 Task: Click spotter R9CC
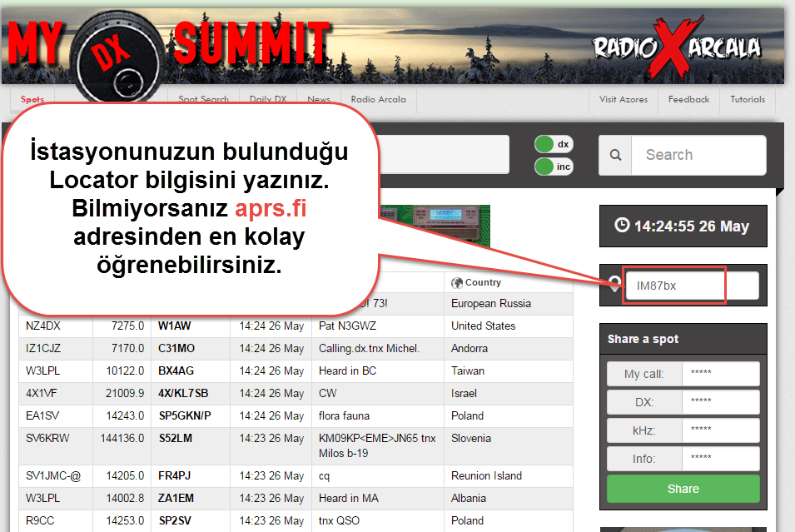(x=40, y=520)
